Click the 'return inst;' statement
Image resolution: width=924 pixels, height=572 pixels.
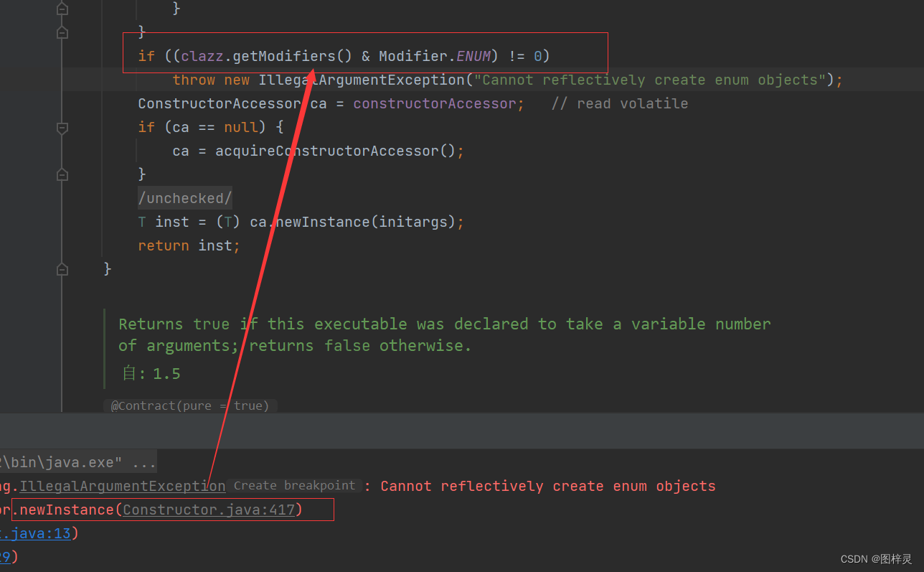[x=189, y=245]
